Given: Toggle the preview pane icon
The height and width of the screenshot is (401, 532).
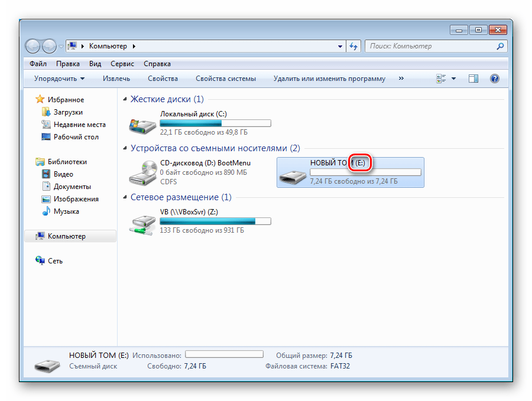Looking at the screenshot, I should pos(473,79).
